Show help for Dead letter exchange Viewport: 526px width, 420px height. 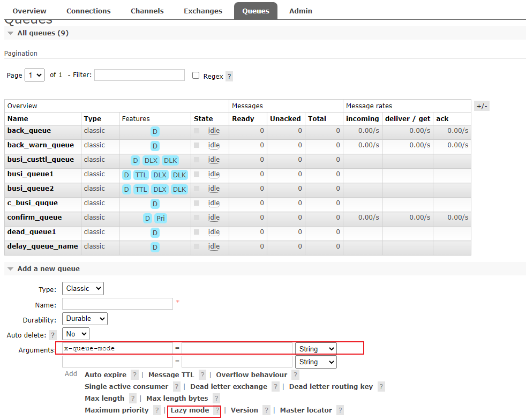pyautogui.click(x=275, y=387)
